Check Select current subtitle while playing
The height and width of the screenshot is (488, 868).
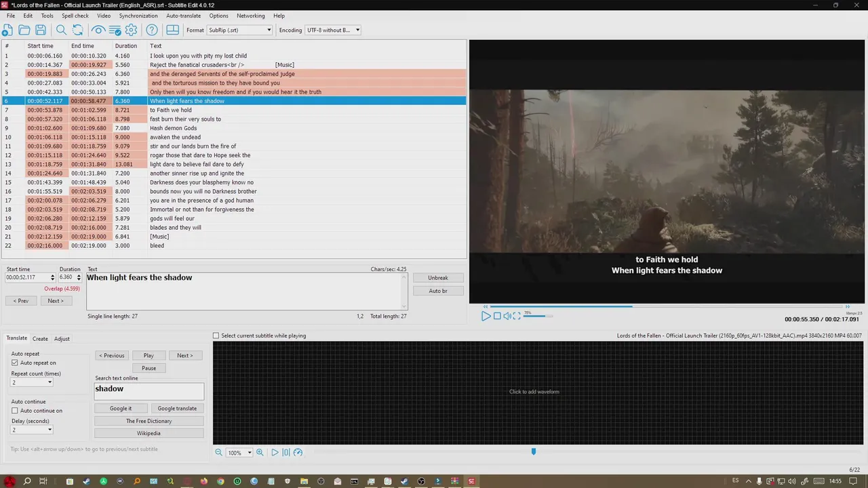(216, 335)
